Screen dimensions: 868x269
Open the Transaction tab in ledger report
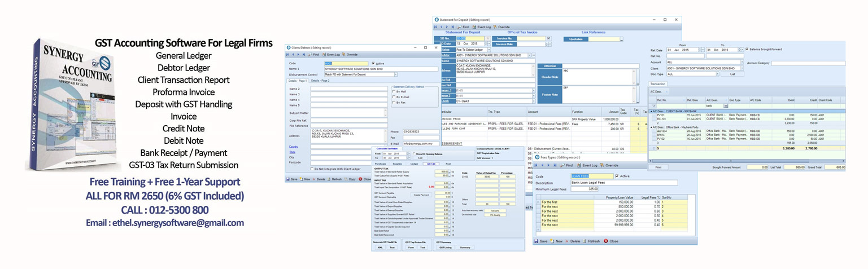coord(657,84)
